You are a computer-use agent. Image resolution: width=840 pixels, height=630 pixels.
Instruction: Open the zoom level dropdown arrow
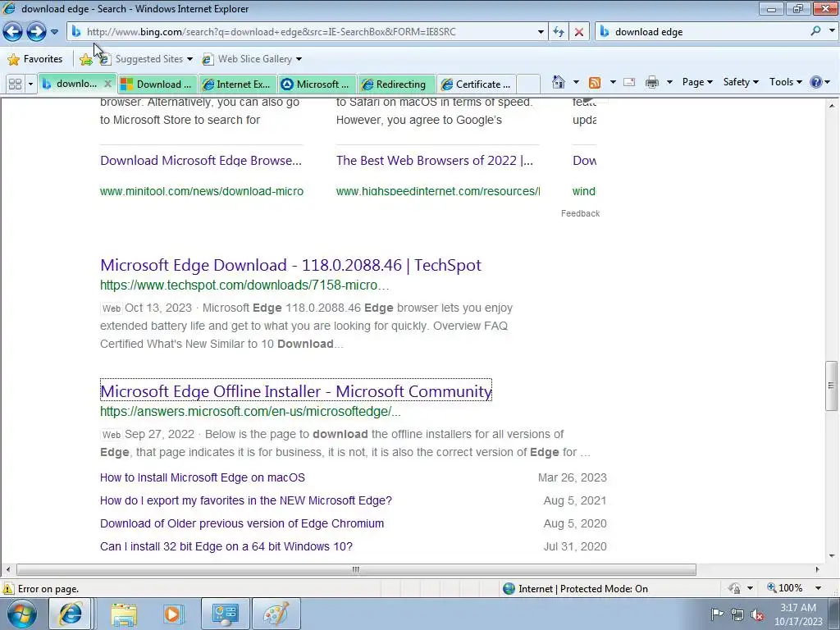click(x=818, y=588)
